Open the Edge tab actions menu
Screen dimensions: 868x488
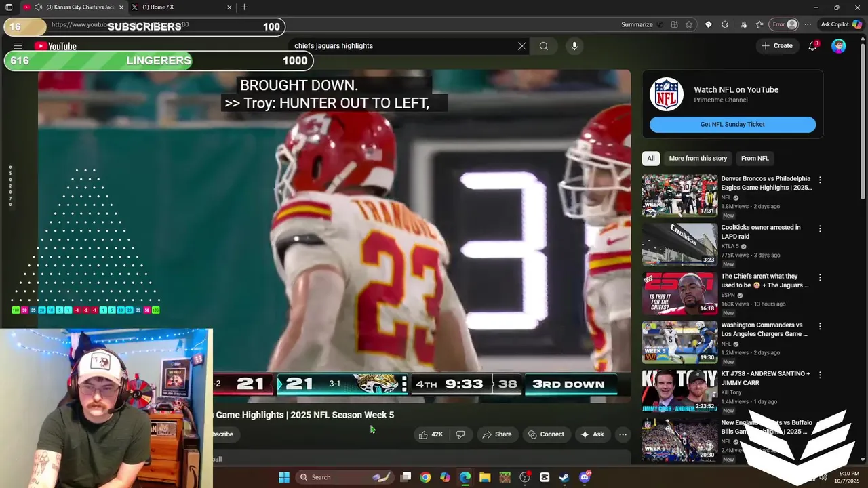(9, 7)
